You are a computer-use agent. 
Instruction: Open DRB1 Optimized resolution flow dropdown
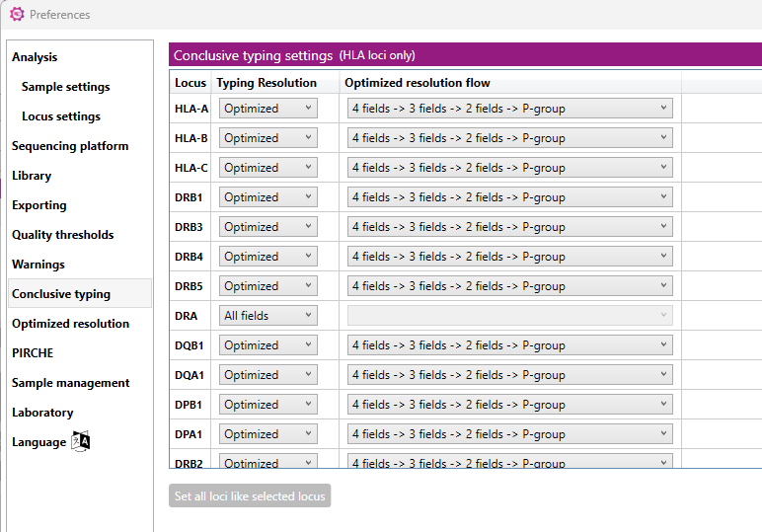click(x=509, y=197)
